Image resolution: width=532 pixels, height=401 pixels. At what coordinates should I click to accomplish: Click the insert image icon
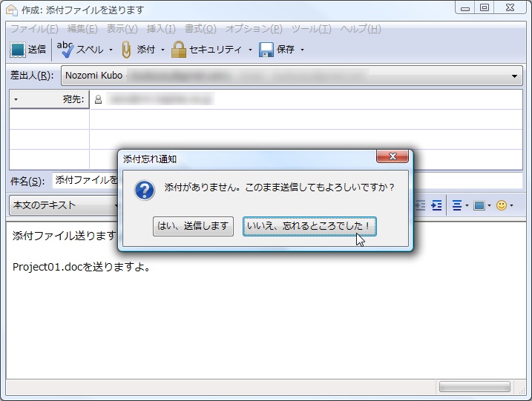[479, 205]
